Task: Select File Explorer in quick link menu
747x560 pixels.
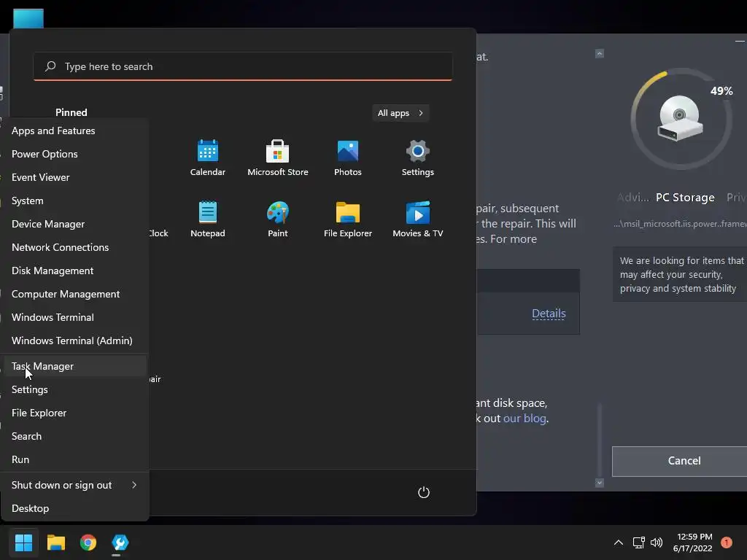Action: click(x=75, y=413)
